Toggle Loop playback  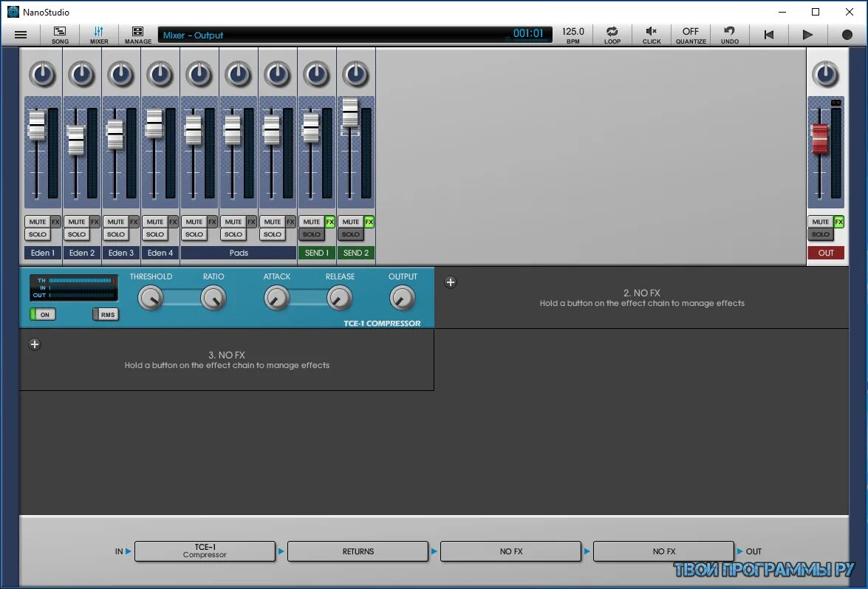[x=612, y=35]
